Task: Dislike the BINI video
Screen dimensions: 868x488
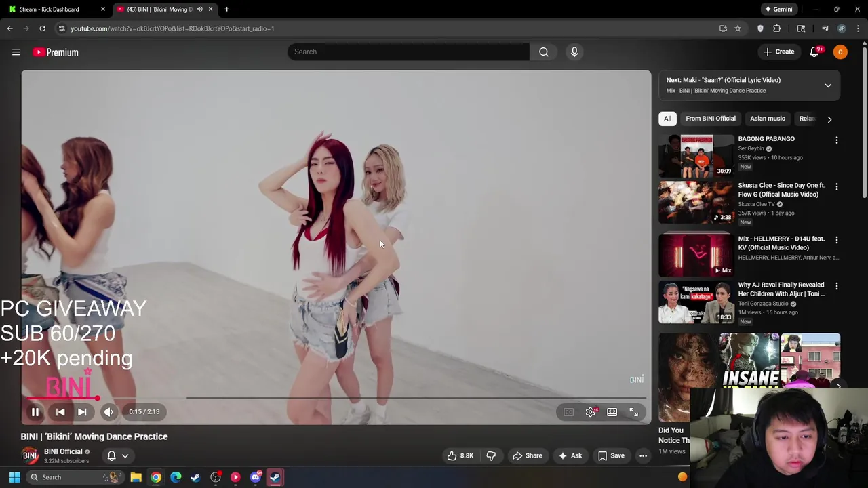Action: point(491,455)
